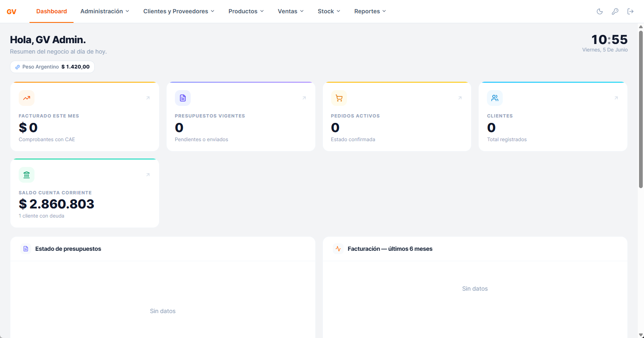
Task: Expand the Productos menu
Action: (246, 11)
